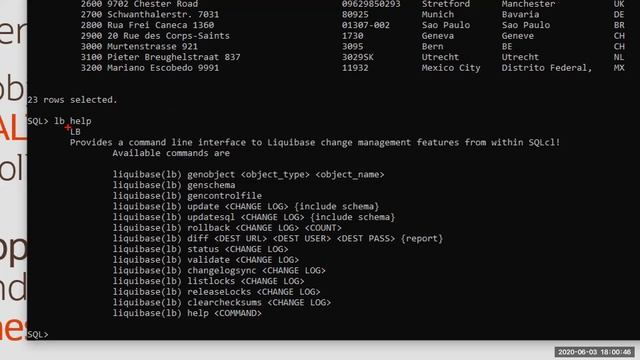The image size is (640, 360).
Task: Click the "listlocks" command line
Action: pos(209,281)
